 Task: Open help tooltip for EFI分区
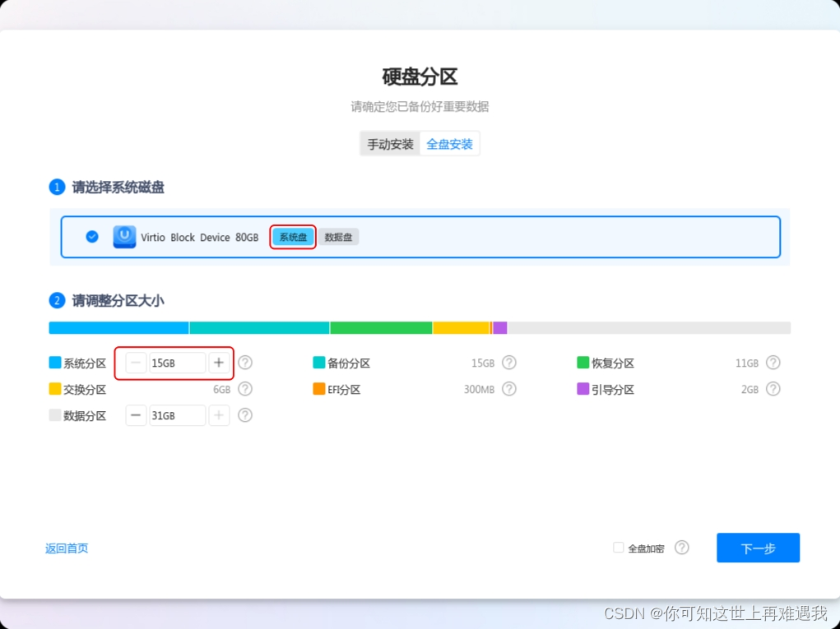509,389
